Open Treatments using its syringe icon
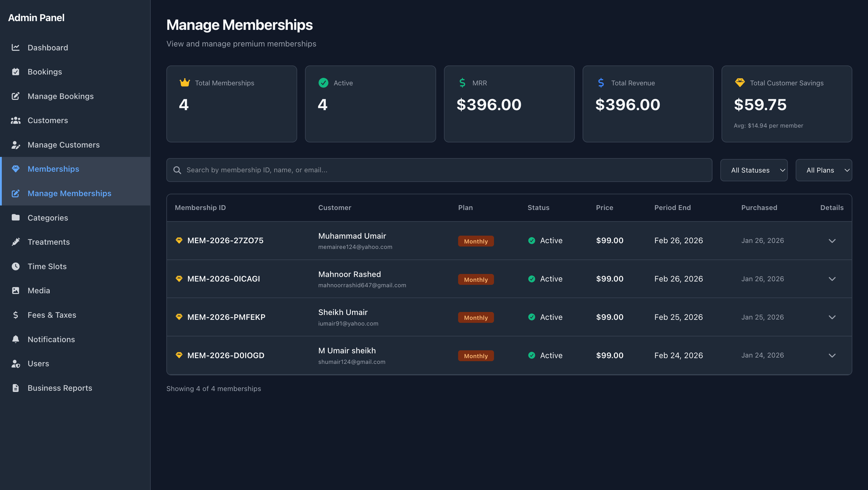This screenshot has width=868, height=490. click(16, 242)
